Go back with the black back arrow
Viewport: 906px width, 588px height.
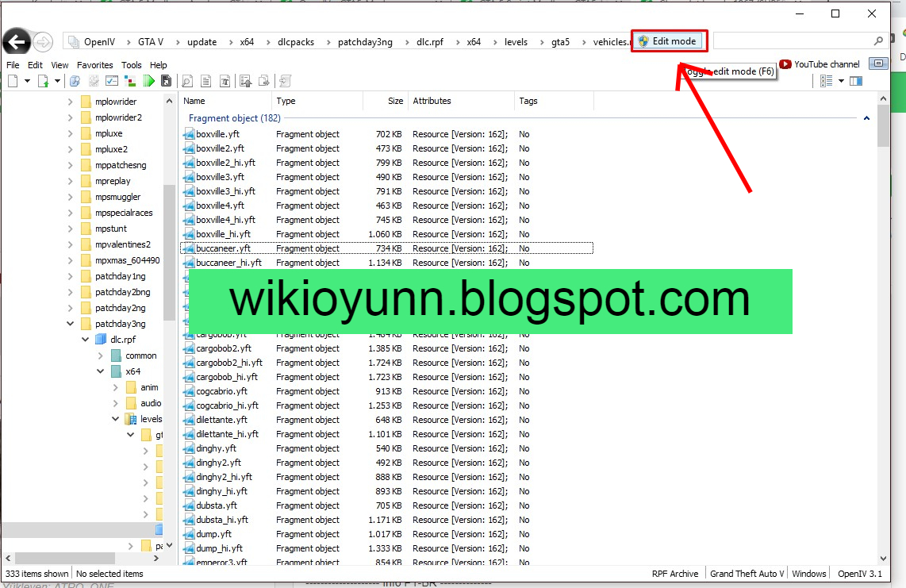17,41
